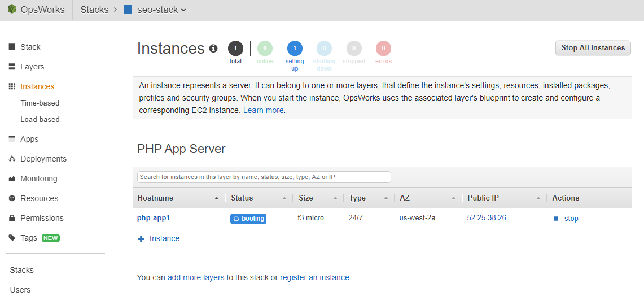The width and height of the screenshot is (644, 305).
Task: Click the stopped instances count circle
Action: click(x=354, y=49)
